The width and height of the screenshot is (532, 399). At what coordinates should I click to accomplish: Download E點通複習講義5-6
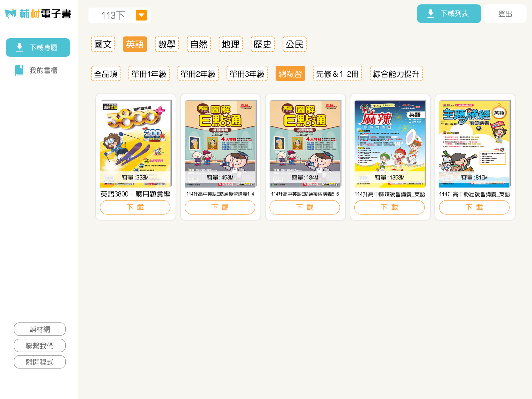tap(305, 207)
